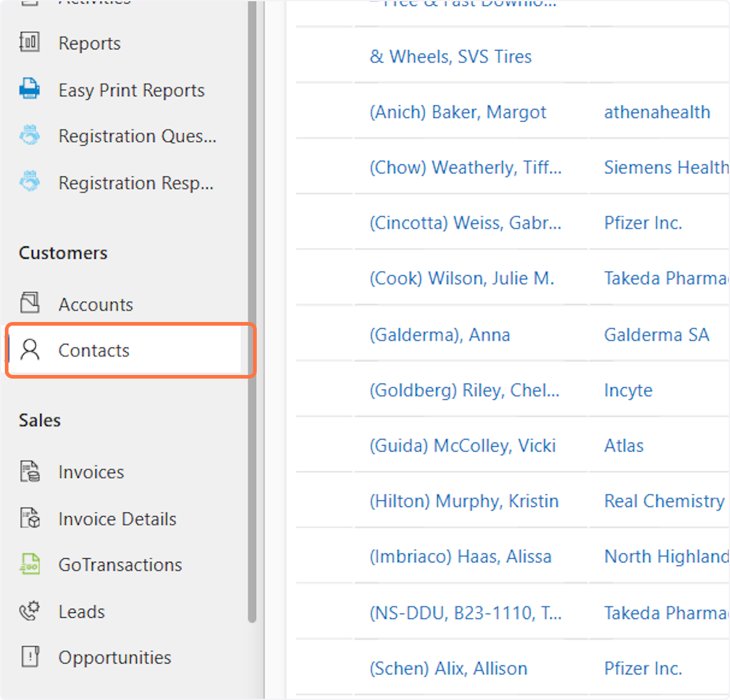Go to Registration Ques... in sidebar
The image size is (730, 700).
point(137,136)
